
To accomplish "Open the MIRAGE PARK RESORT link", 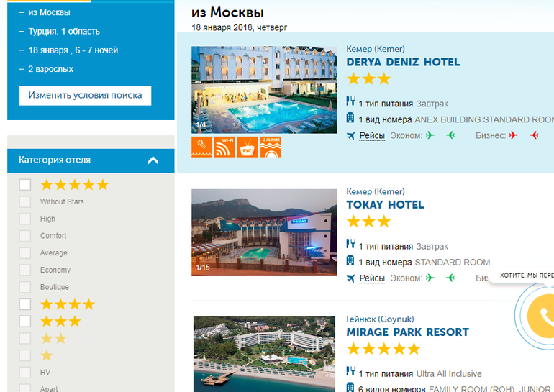I will 407,332.
